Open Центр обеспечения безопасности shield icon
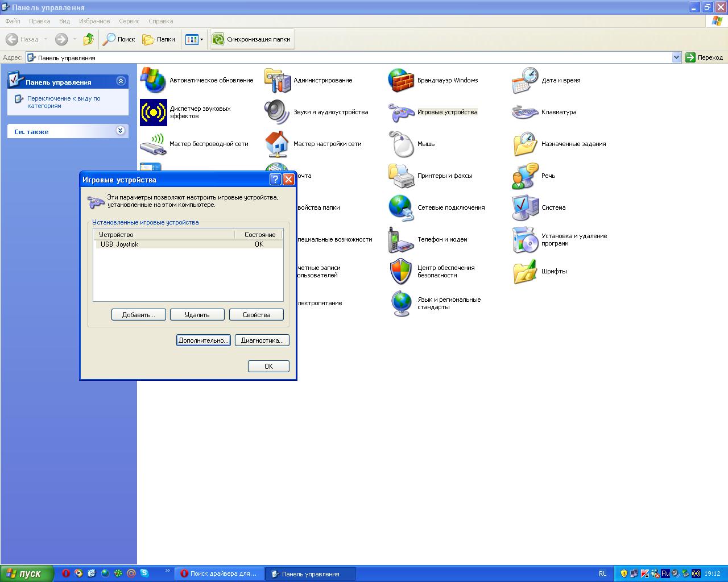Image resolution: width=728 pixels, height=582 pixels. pos(401,272)
